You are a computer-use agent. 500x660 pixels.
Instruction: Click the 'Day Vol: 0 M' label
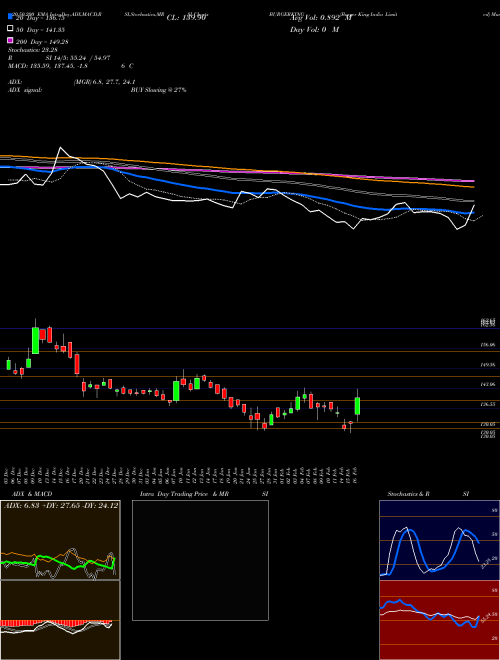[x=314, y=30]
